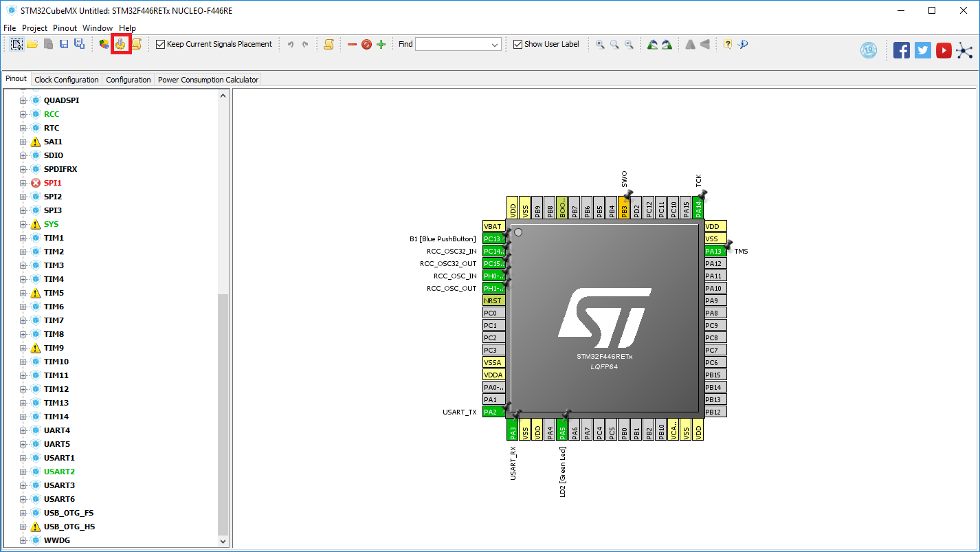Open the Facebook link icon
980x552 pixels.
pyautogui.click(x=902, y=50)
